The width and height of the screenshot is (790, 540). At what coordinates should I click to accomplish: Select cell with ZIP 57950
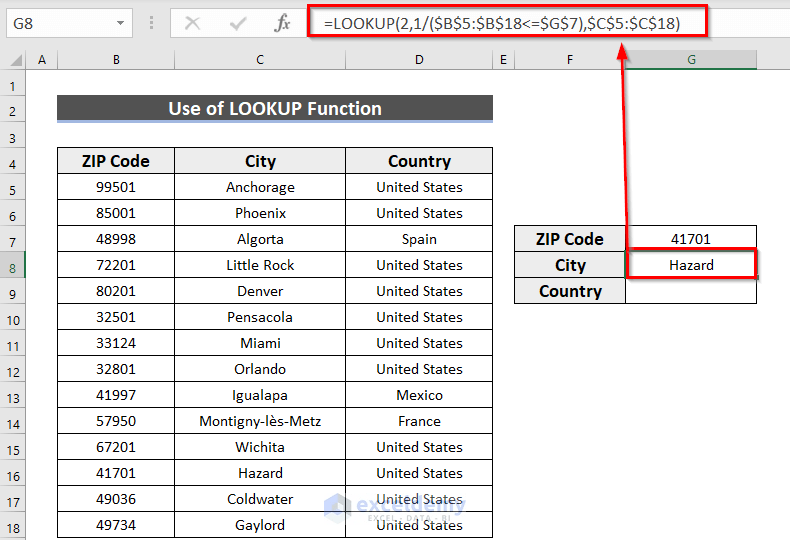(x=116, y=421)
